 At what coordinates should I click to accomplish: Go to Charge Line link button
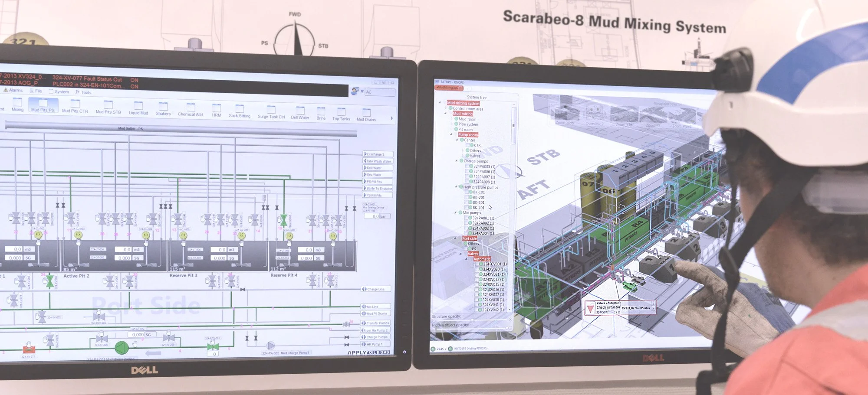(376, 289)
